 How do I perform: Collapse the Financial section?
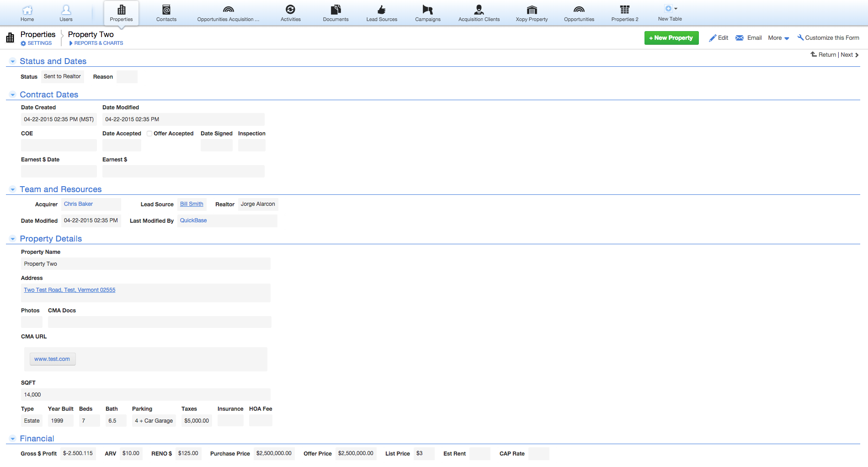[x=13, y=439]
